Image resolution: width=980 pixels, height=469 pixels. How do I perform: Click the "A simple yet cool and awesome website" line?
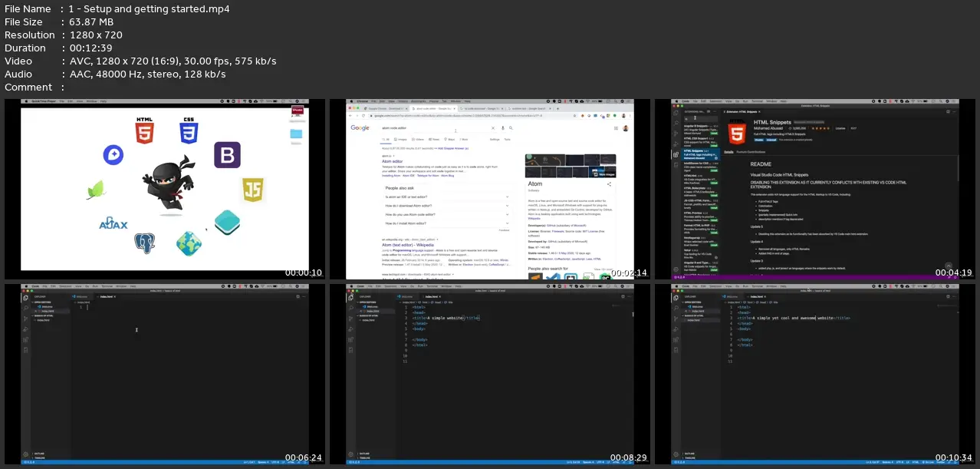(x=794, y=318)
